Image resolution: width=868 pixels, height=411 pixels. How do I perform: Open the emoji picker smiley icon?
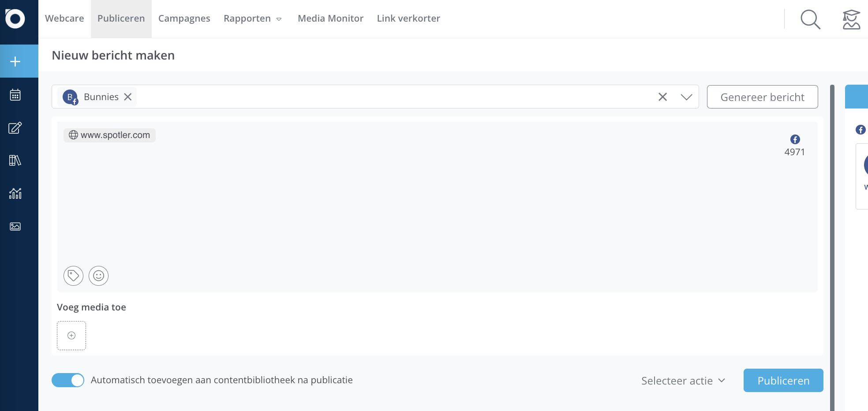tap(98, 276)
